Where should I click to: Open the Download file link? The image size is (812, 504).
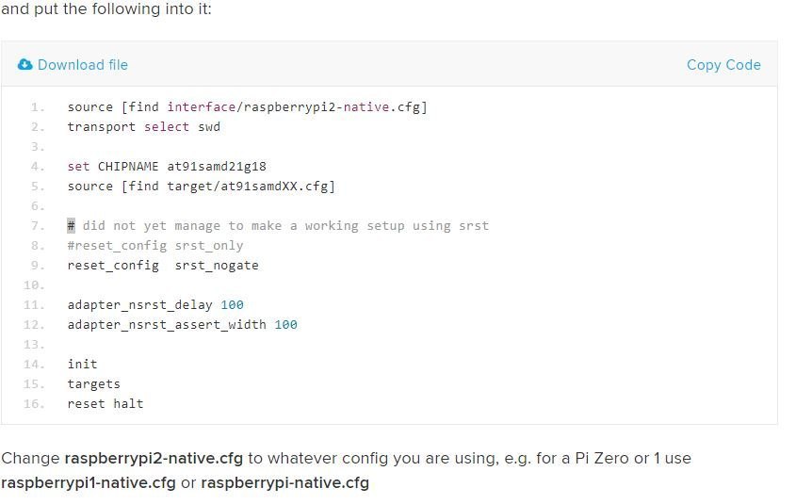pos(83,65)
